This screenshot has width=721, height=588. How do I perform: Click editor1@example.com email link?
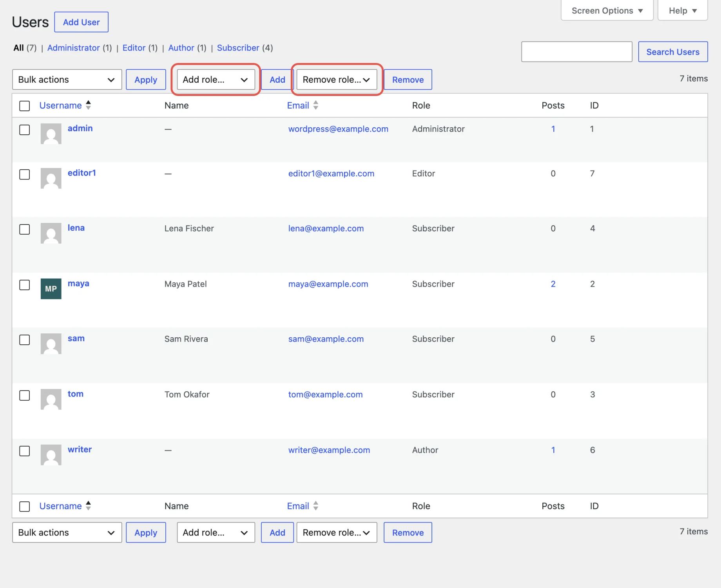click(x=331, y=174)
